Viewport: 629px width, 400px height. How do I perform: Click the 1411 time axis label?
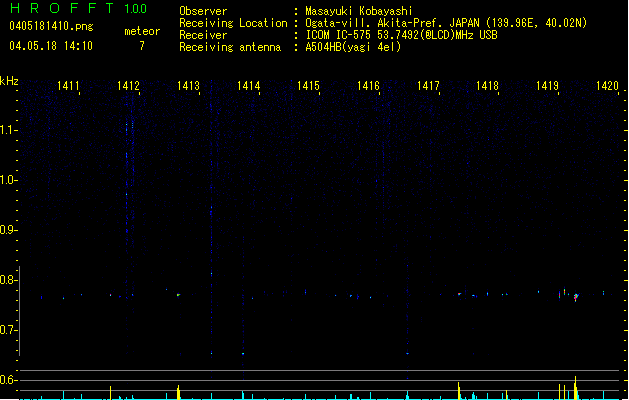click(68, 85)
